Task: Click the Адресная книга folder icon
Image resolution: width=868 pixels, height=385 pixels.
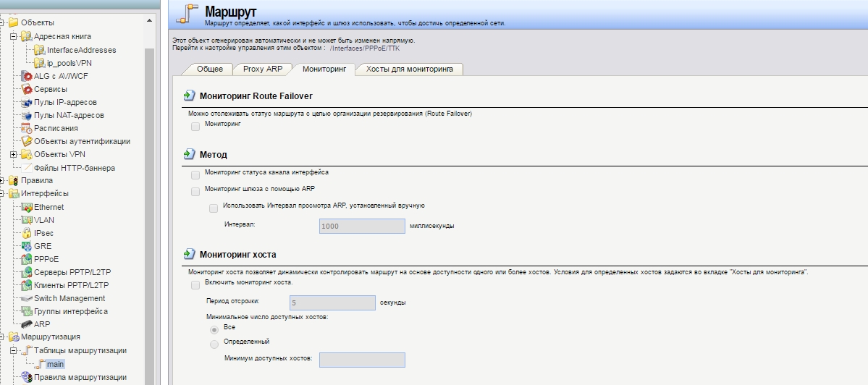Action: point(26,36)
